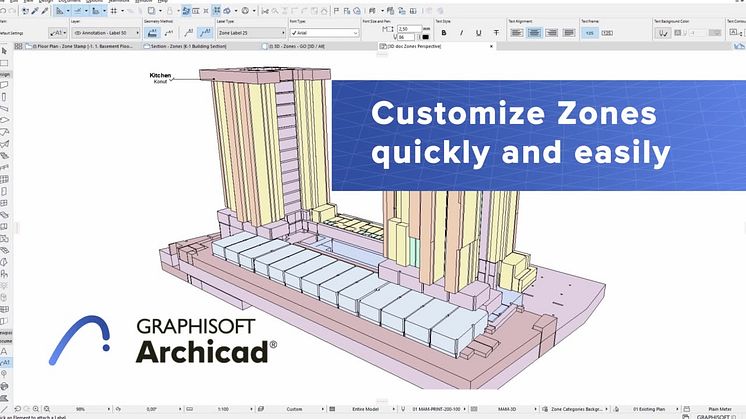Open the orientation angle dropdown 0,00°
Viewport: 746px width, 419px height.
(x=152, y=409)
